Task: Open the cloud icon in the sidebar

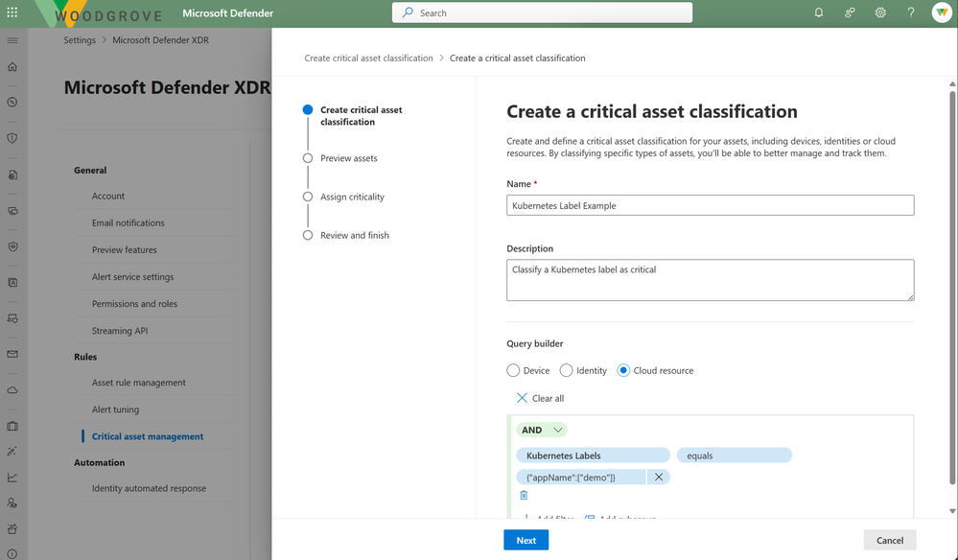Action: (12, 390)
